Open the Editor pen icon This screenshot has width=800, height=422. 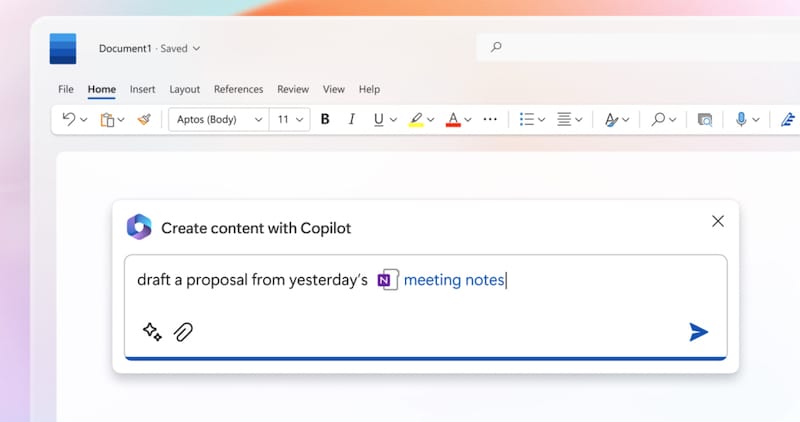pyautogui.click(x=788, y=119)
